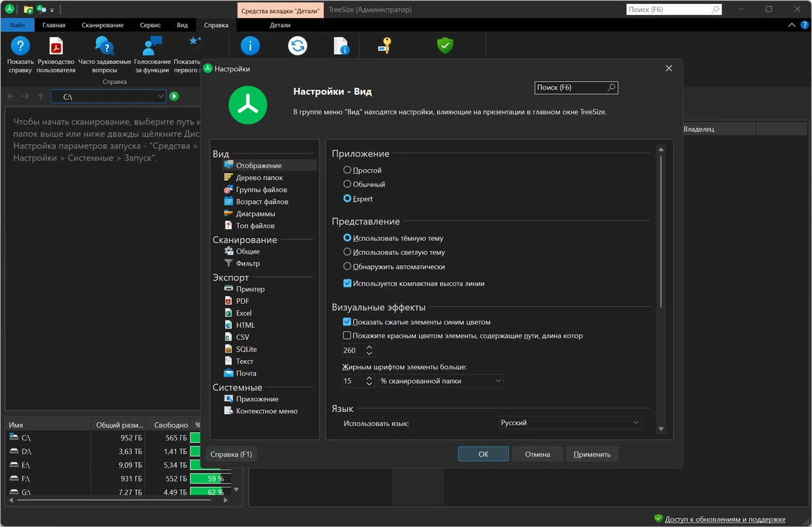Open 'Руководство пользователя' PDF icon in ribbon

[56, 46]
